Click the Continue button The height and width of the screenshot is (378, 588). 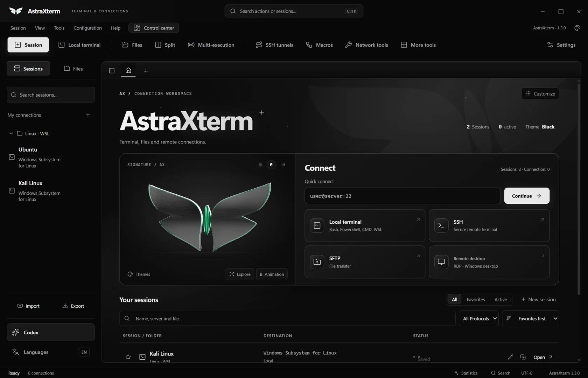click(527, 196)
